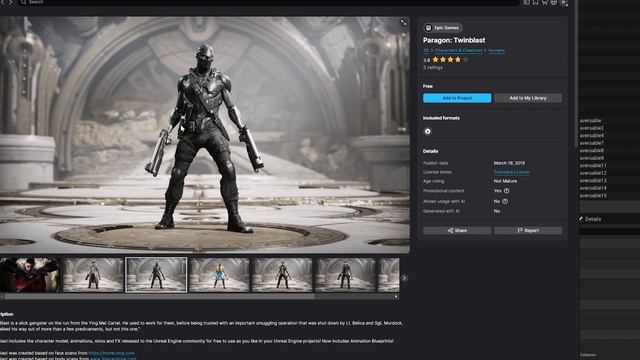640x360 pixels.
Task: Open the Details tab in the background editor
Action: point(590,219)
